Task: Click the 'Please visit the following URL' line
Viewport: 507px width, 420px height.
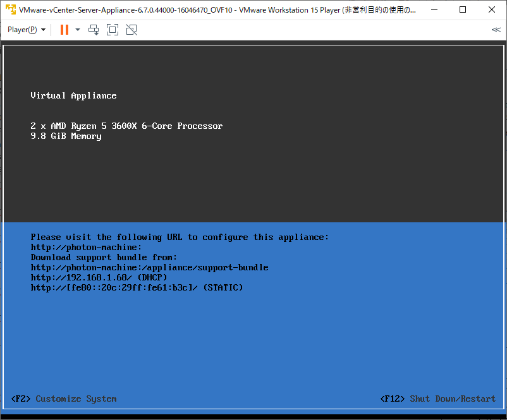Action: pyautogui.click(x=180, y=237)
